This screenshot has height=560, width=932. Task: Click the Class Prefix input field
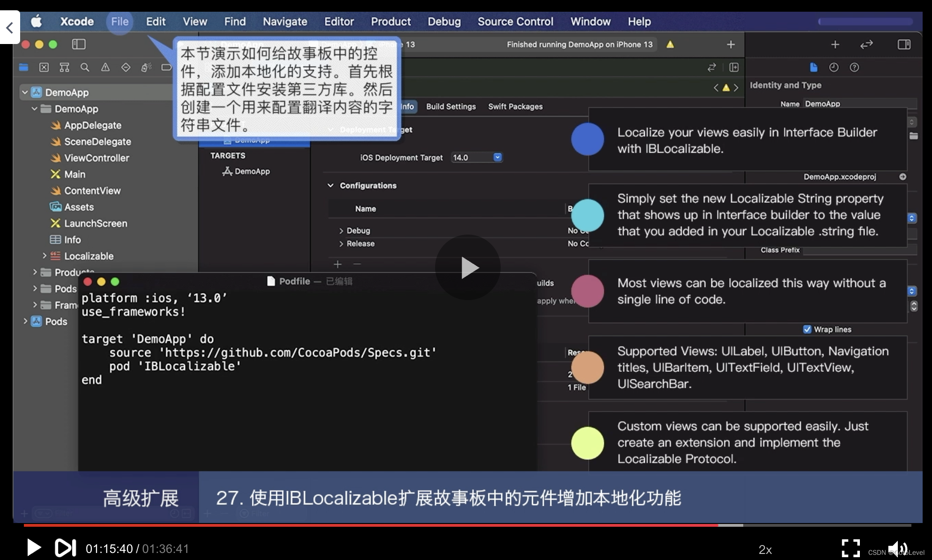click(860, 250)
